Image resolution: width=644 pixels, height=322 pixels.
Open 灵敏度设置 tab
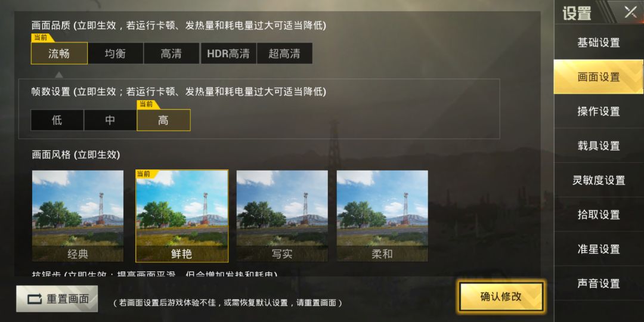(x=599, y=180)
